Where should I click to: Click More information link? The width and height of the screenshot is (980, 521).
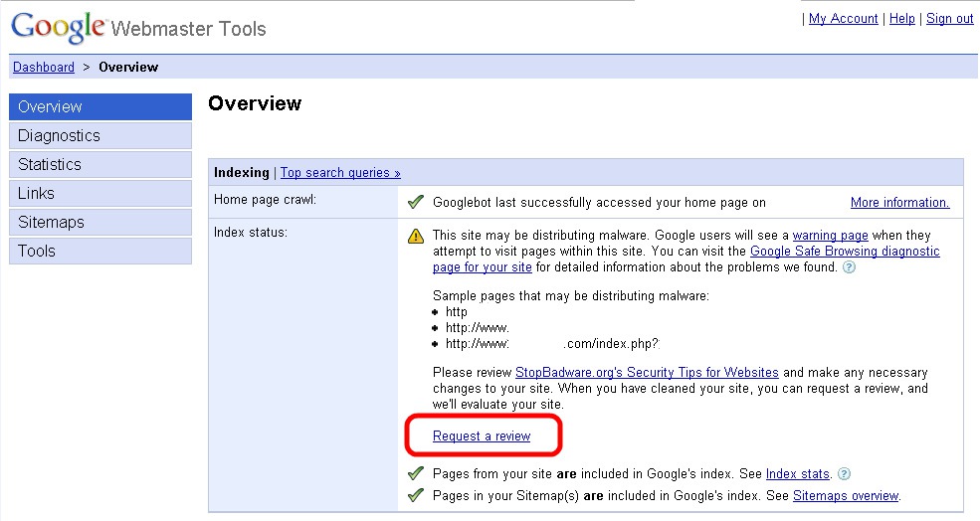pyautogui.click(x=900, y=203)
